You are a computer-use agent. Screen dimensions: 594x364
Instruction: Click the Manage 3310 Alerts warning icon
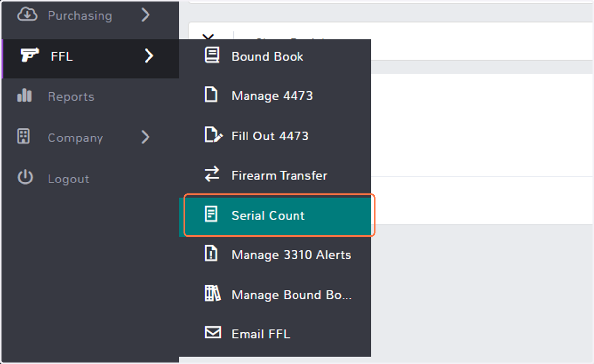tap(211, 254)
